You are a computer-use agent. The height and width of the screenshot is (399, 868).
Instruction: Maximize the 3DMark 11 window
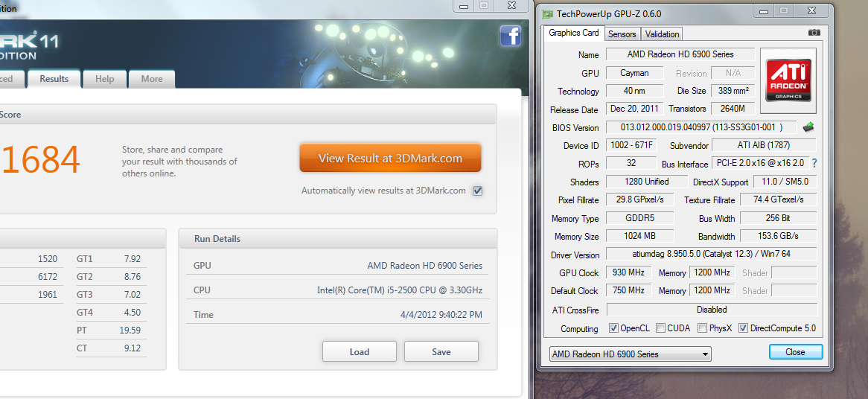click(484, 5)
